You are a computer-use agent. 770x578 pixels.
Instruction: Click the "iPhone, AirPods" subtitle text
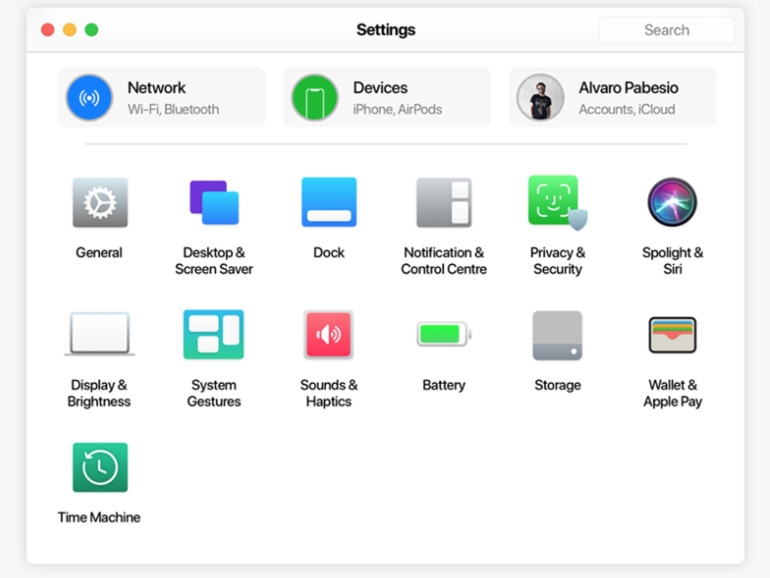397,109
